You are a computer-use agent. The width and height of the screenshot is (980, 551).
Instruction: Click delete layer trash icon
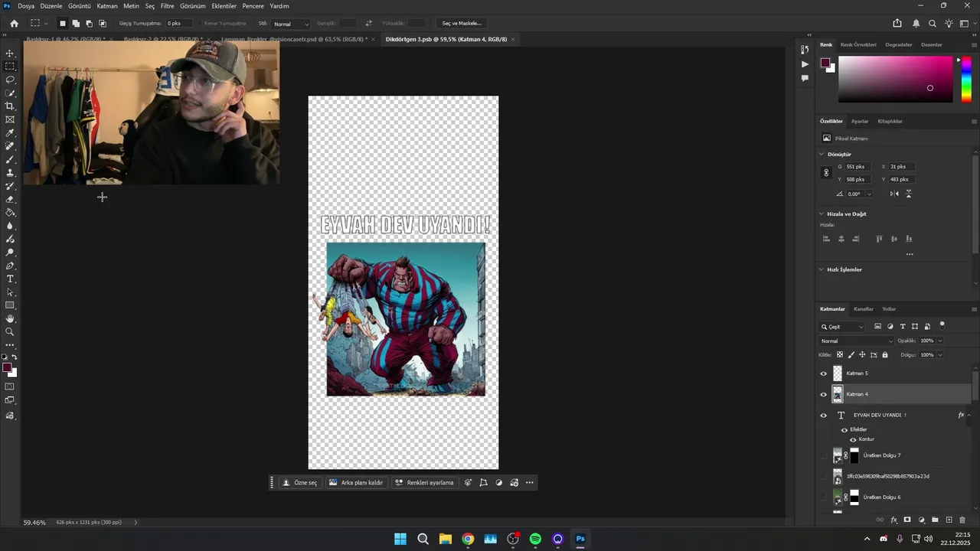point(962,520)
